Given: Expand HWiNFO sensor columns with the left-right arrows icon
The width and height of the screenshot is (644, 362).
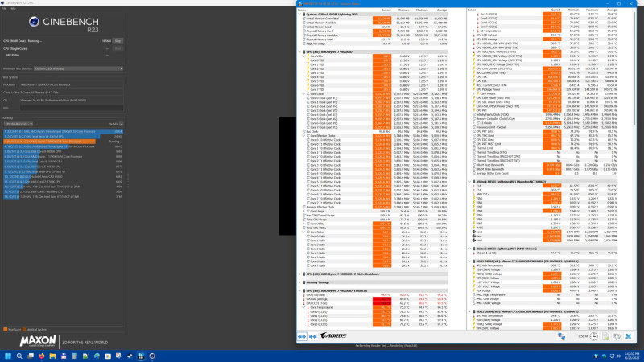Looking at the screenshot, I should click(302, 336).
